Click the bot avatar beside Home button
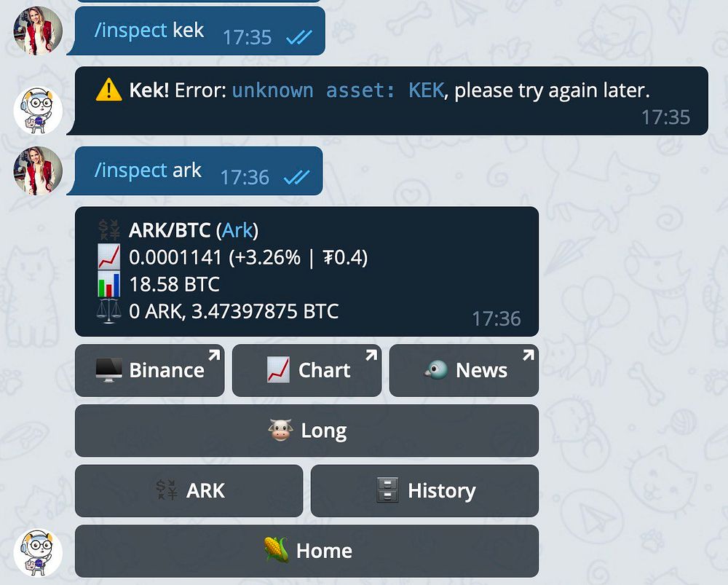The image size is (728, 585). click(38, 553)
